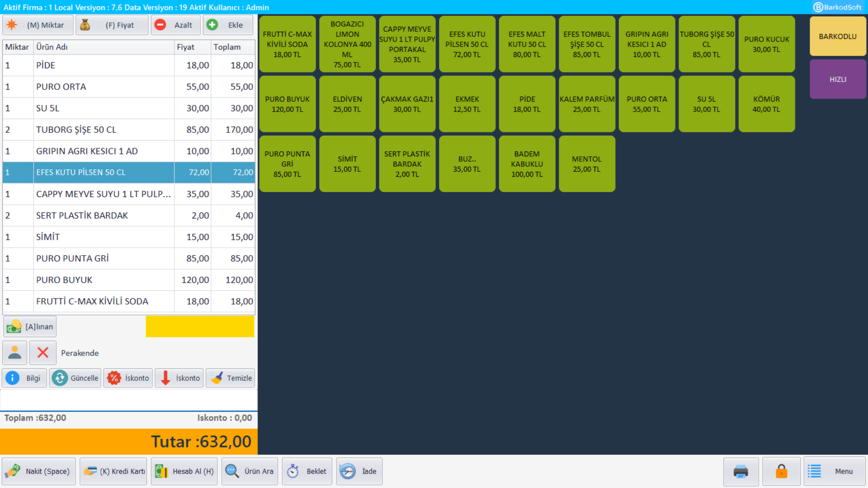Click the empty barcode input box
Image resolution: width=868 pixels, height=488 pixels.
click(x=129, y=400)
